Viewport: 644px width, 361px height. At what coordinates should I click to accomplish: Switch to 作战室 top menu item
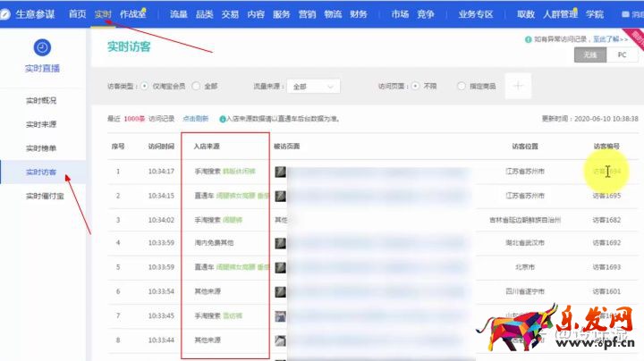pyautogui.click(x=132, y=14)
